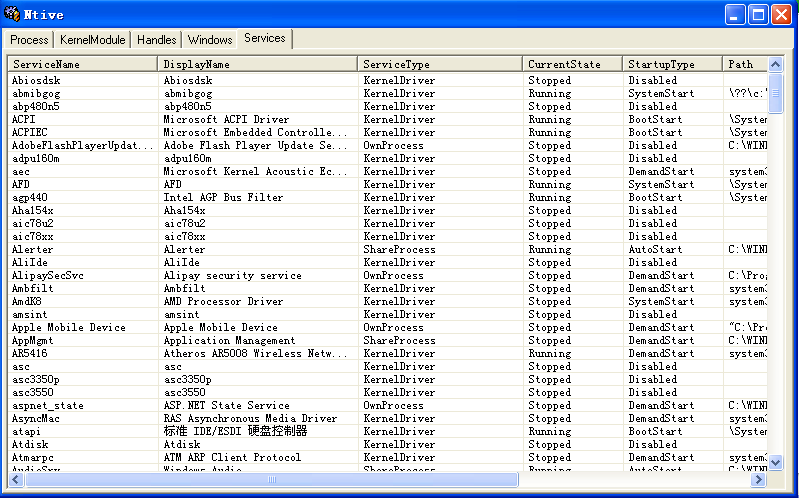Click Alipay security service display name
The height and width of the screenshot is (498, 799).
[x=232, y=275]
